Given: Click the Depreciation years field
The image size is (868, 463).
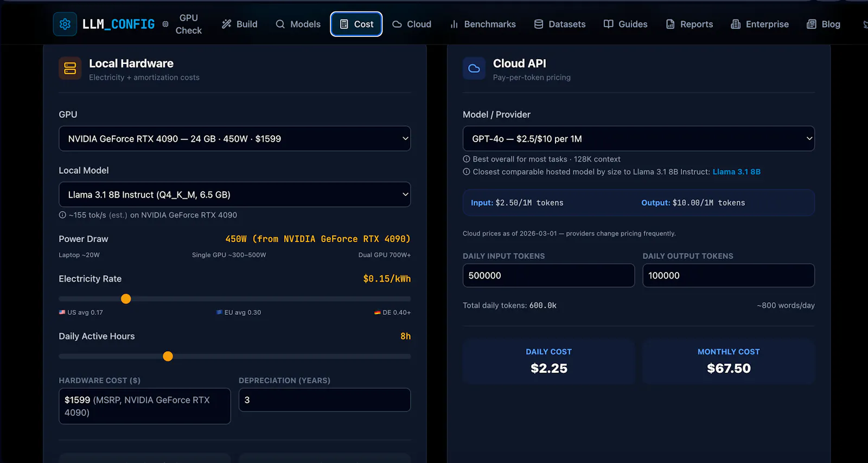Looking at the screenshot, I should [324, 400].
